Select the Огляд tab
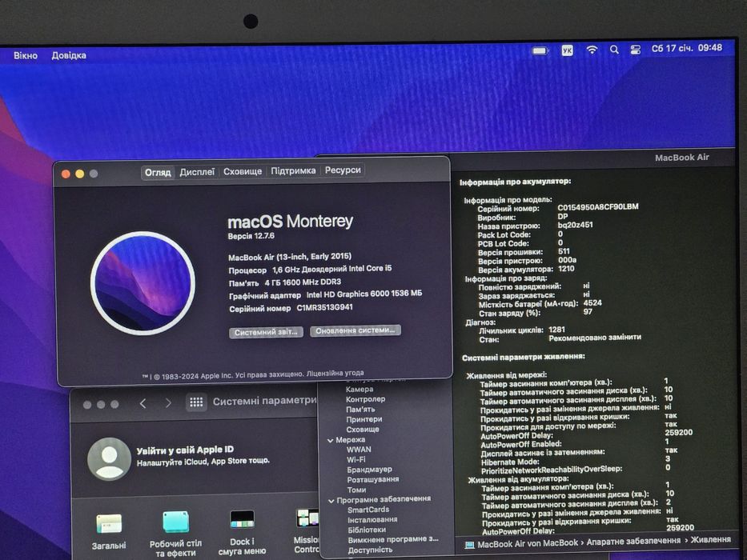The width and height of the screenshot is (747, 560). point(158,172)
